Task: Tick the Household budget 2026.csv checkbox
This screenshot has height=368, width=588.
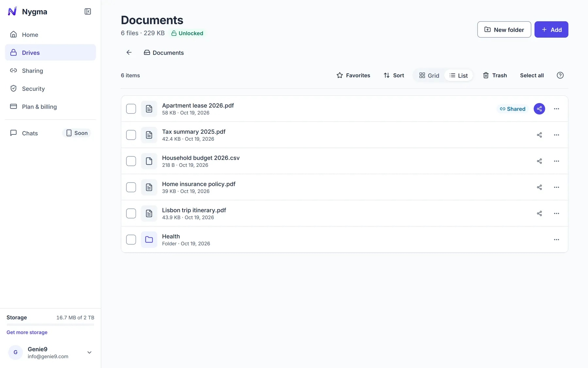Action: 131,161
